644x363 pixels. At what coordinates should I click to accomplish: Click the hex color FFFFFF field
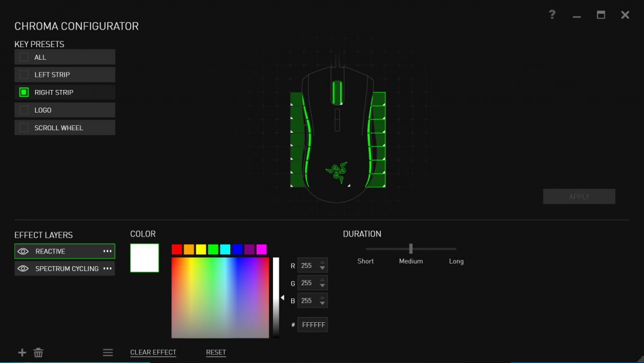pos(313,325)
